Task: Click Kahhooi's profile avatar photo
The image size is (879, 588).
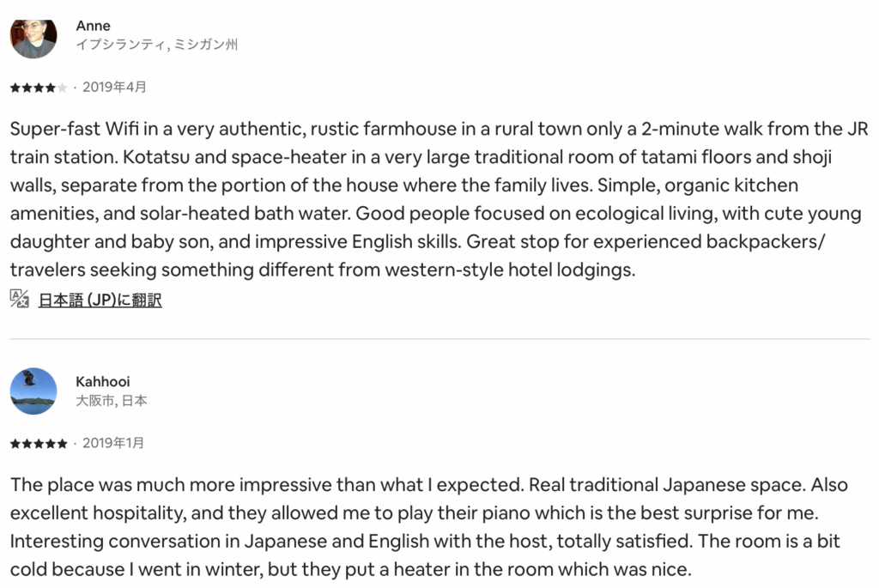Action: click(x=33, y=391)
